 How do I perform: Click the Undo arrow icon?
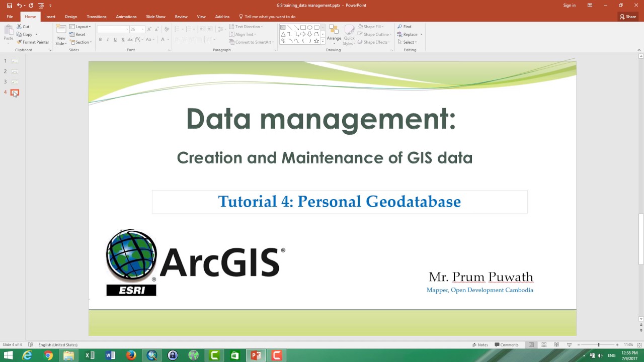pos(19,6)
